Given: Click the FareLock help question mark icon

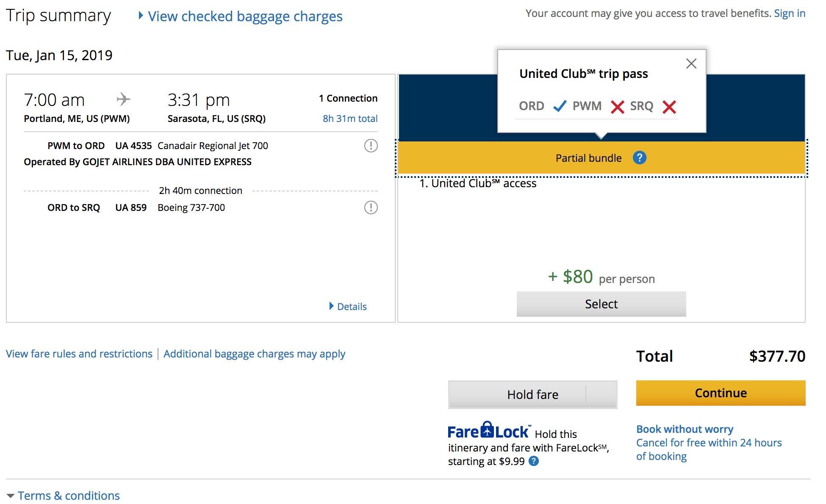Looking at the screenshot, I should coord(534,461).
